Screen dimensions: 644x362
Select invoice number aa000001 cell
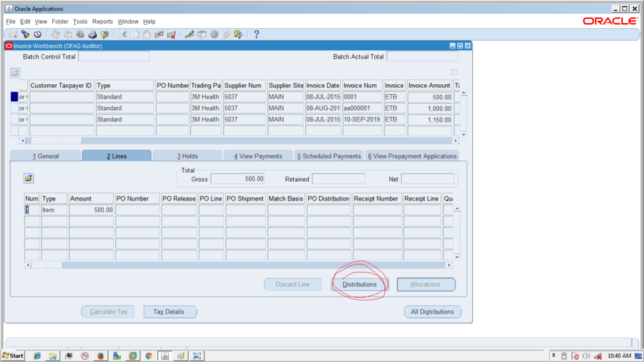pos(362,108)
